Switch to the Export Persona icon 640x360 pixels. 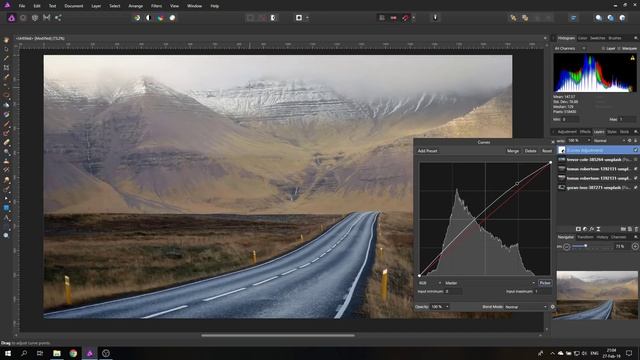(58, 18)
